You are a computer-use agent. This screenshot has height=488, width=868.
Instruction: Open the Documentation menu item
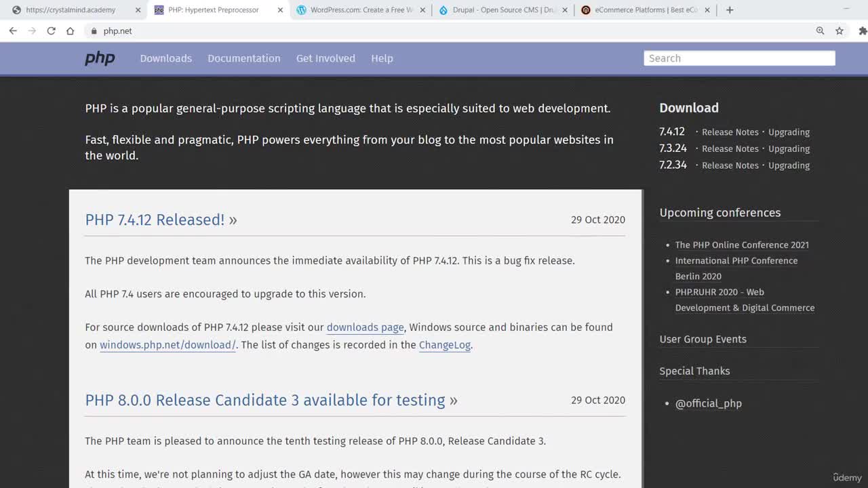pos(244,58)
